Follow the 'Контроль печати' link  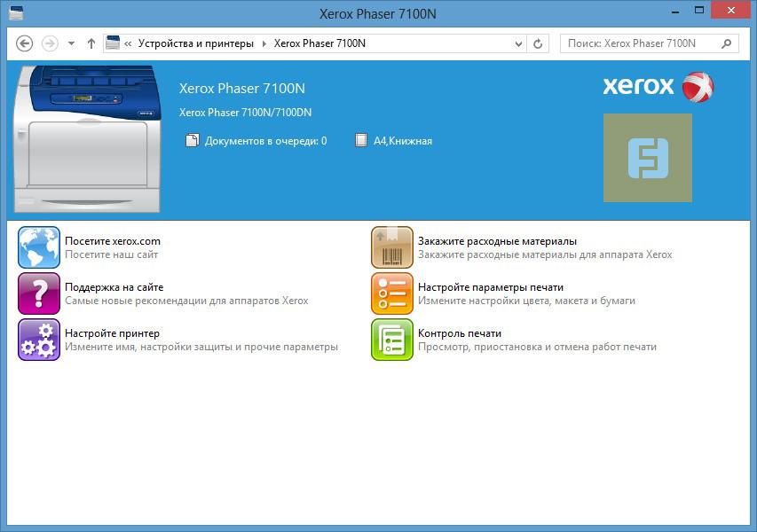[461, 334]
